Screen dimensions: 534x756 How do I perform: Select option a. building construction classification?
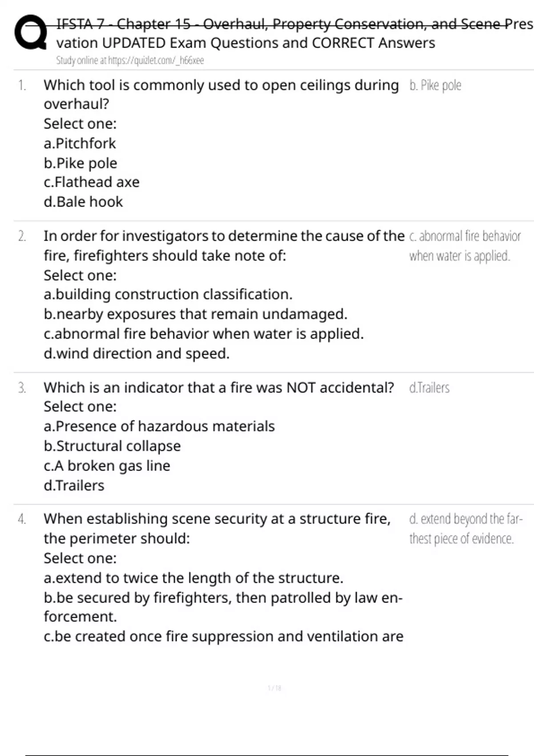coord(168,294)
